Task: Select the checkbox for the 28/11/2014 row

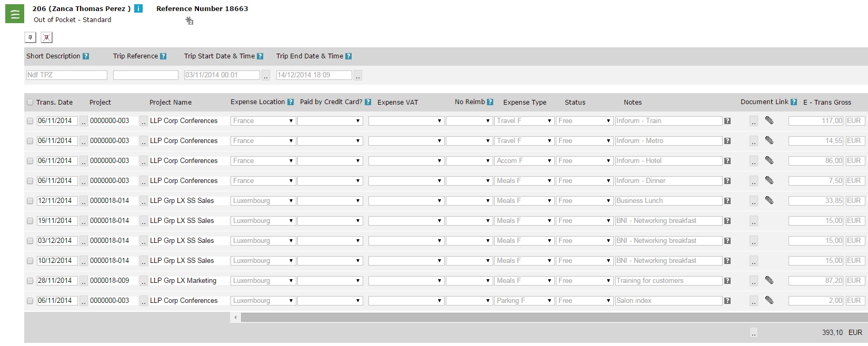Action: (30, 281)
